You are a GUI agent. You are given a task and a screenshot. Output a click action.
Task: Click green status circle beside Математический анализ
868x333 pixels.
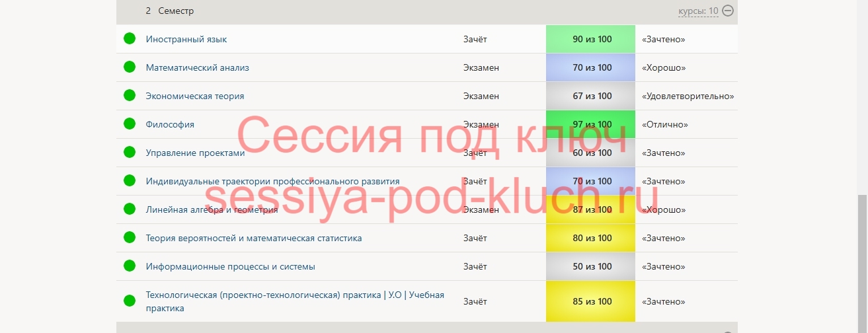130,67
